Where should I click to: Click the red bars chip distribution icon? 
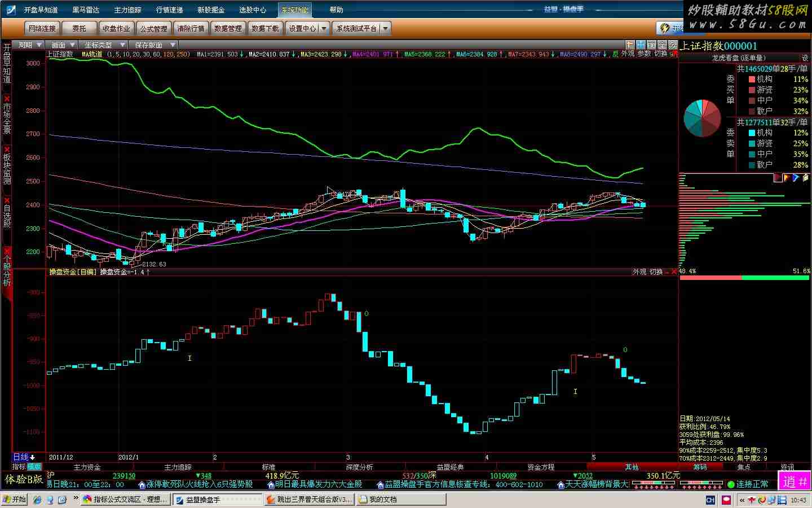[778, 178]
